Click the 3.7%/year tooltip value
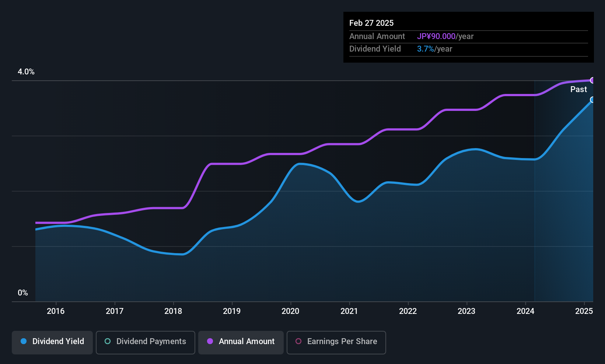This screenshot has height=364, width=605. click(434, 49)
